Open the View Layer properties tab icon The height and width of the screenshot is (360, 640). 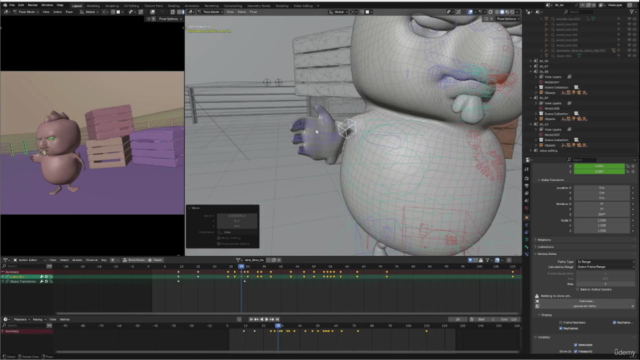527,193
